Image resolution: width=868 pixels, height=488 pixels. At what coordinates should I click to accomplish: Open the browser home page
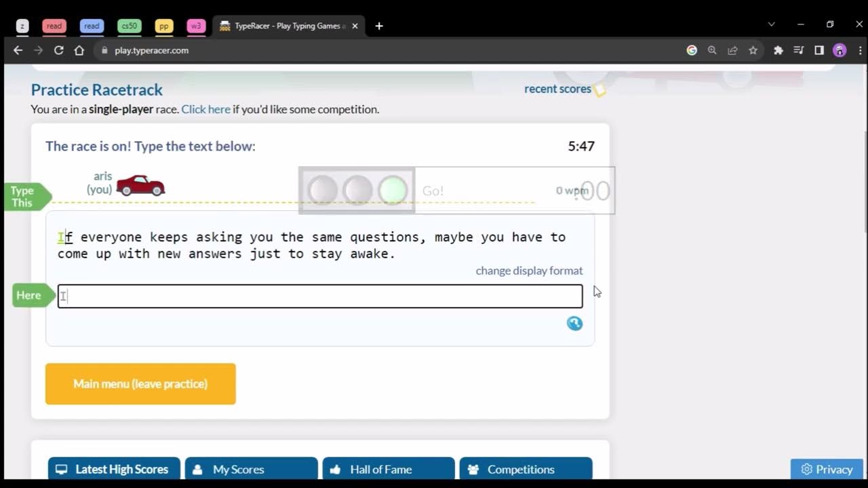(79, 50)
